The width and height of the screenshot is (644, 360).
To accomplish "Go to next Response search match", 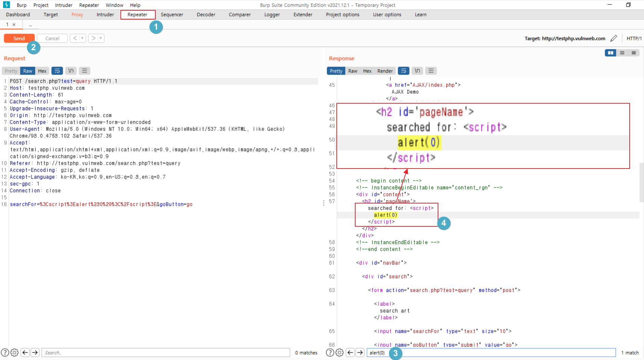I will (x=360, y=352).
